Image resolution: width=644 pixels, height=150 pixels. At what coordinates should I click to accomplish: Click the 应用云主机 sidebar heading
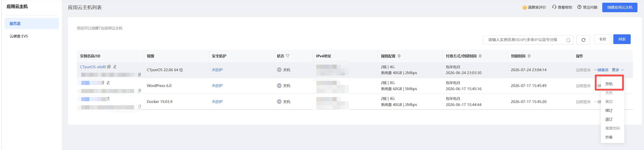17,7
